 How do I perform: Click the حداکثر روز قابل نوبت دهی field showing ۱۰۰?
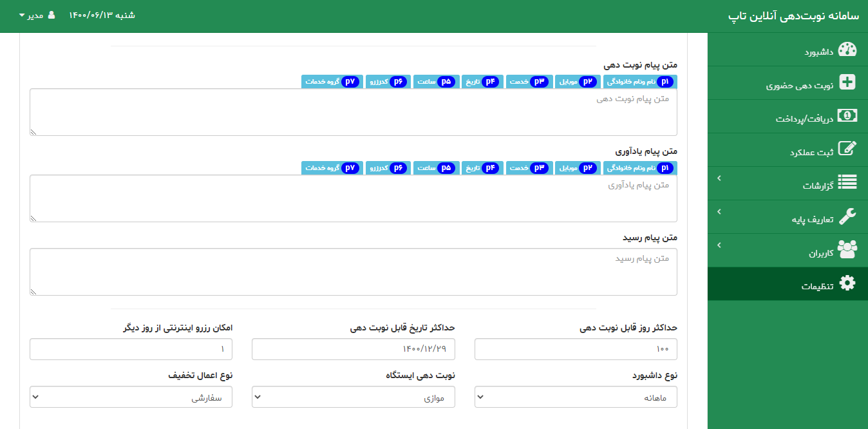click(576, 349)
